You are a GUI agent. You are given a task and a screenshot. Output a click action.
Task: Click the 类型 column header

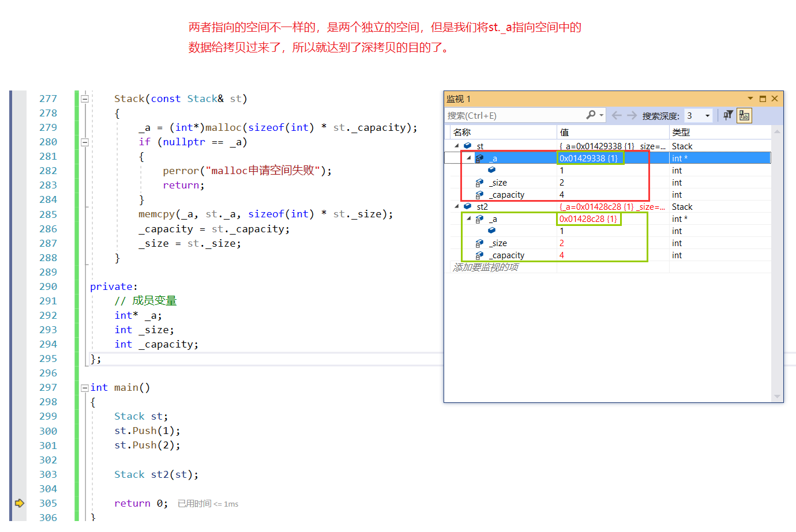(x=681, y=132)
